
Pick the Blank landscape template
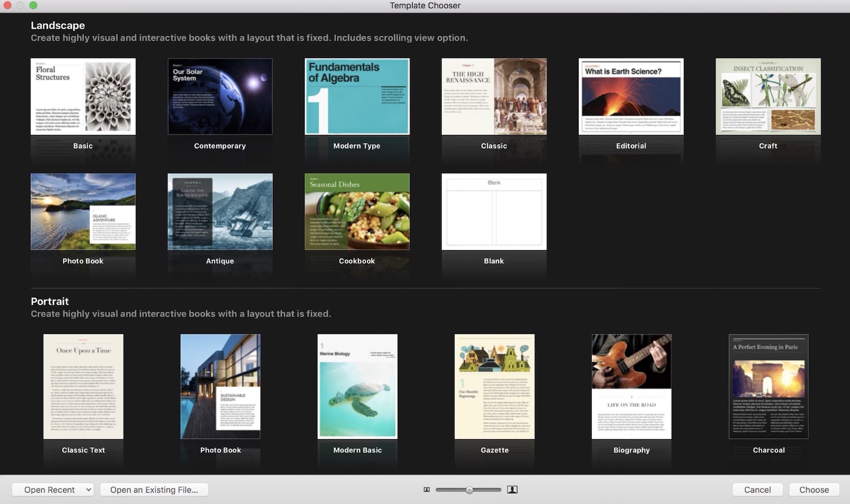(x=494, y=212)
